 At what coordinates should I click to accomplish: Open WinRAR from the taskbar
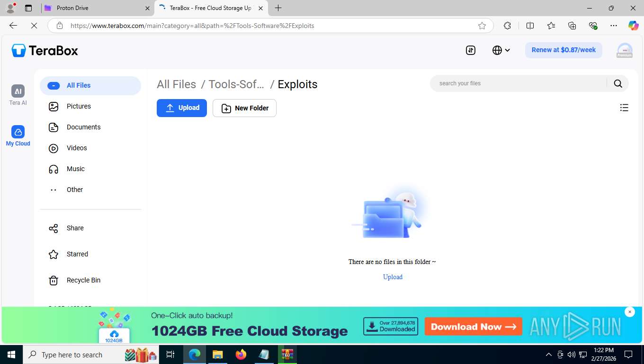(287, 355)
